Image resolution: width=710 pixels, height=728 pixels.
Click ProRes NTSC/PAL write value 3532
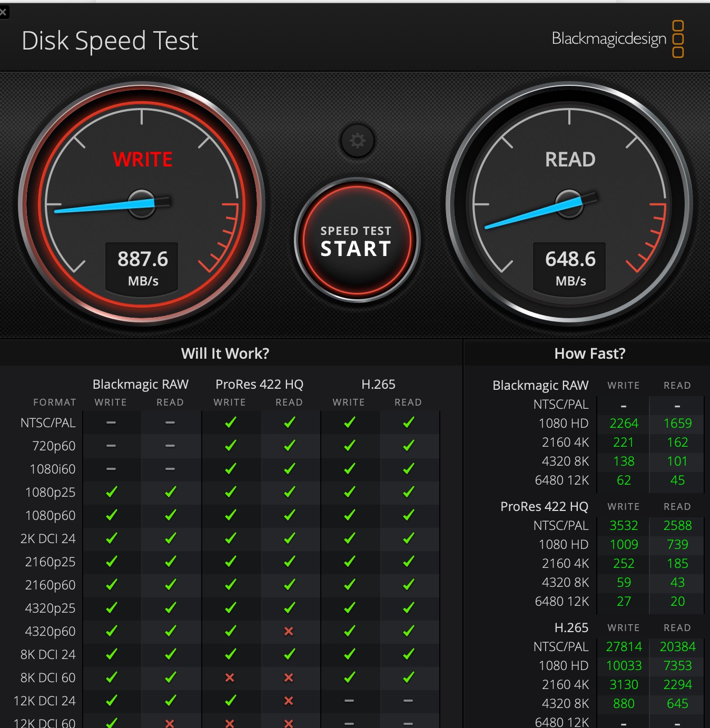(624, 526)
